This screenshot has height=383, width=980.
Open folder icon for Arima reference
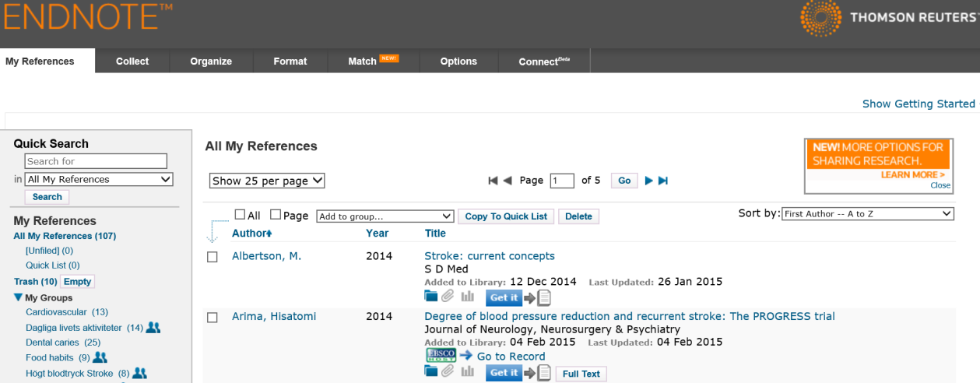(x=430, y=371)
